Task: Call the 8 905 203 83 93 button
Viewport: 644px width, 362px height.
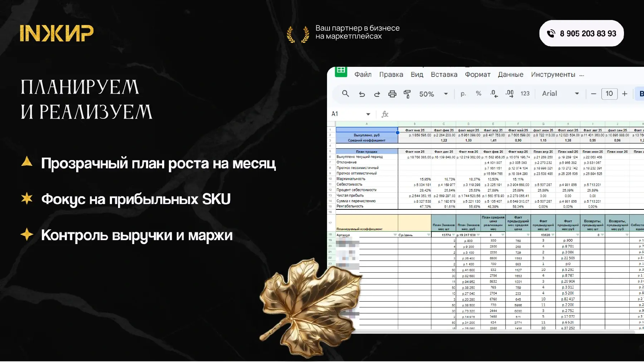Action: tap(581, 33)
